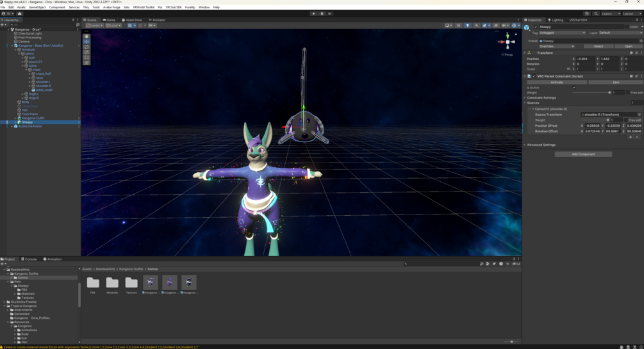Toggle 2D view mode in Scene
Screen dimensions: 644x349
pyautogui.click(x=458, y=26)
